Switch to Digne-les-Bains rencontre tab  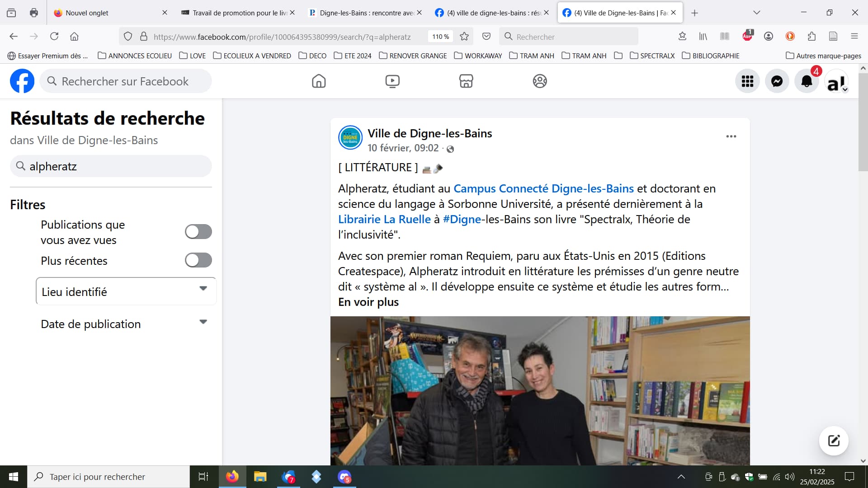pos(365,13)
